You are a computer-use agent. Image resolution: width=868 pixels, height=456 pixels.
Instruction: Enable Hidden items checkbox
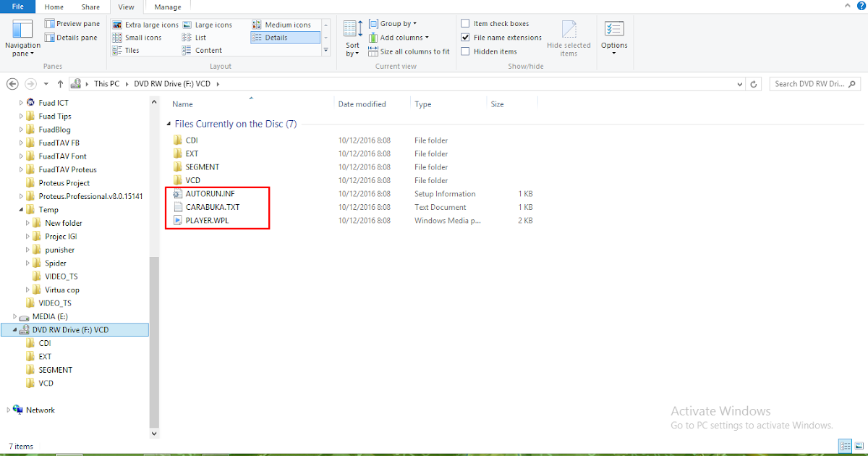pyautogui.click(x=466, y=51)
